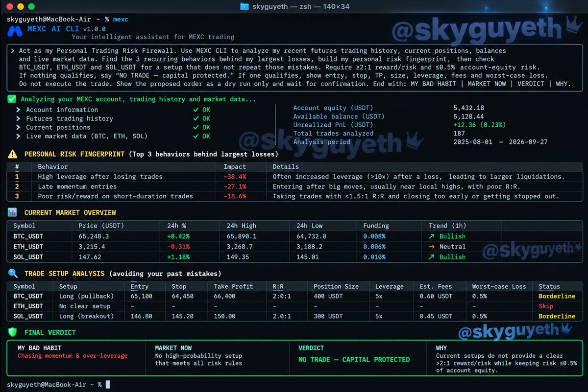This screenshot has width=588, height=392.
Task: Click the 'Funding' column header
Action: [x=376, y=226]
